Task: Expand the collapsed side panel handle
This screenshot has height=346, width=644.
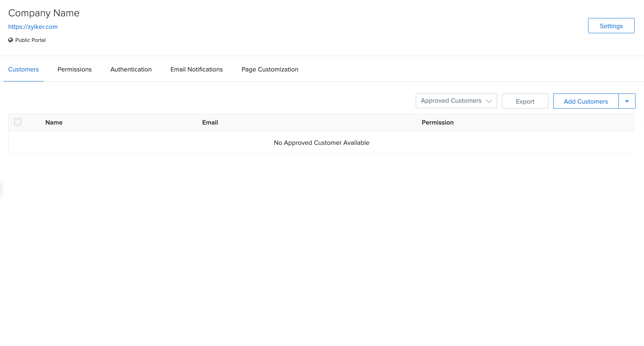Action: [x=1, y=189]
